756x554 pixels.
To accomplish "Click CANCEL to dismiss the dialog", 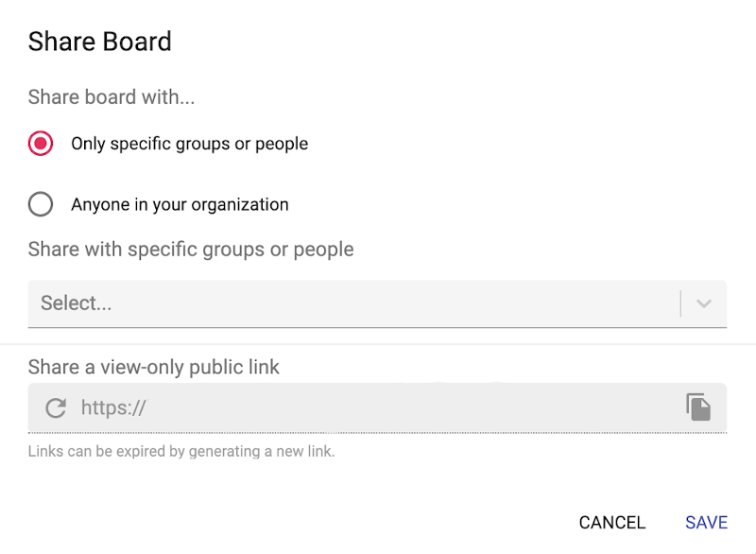I will [x=611, y=522].
